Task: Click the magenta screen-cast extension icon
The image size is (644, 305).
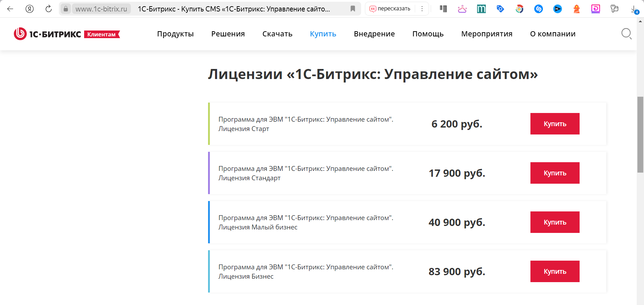Action: click(x=596, y=9)
